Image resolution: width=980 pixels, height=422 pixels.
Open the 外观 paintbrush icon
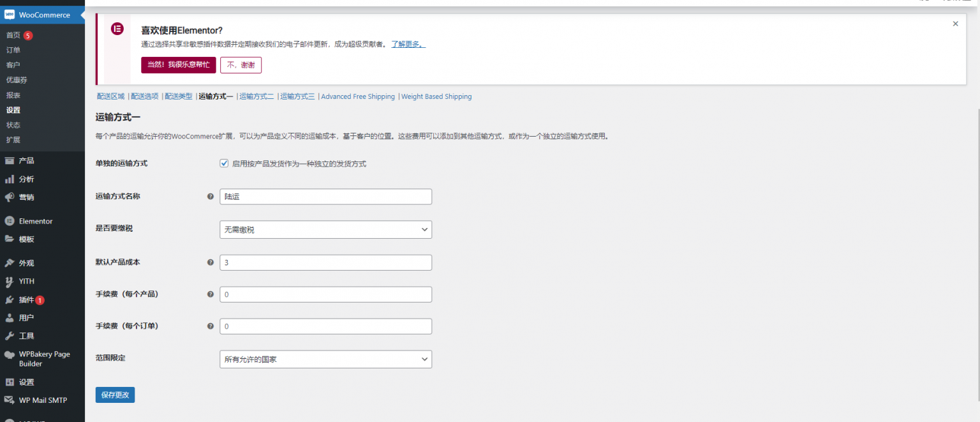click(10, 263)
